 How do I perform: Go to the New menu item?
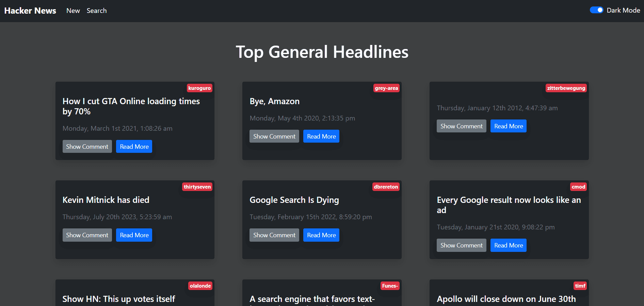[x=73, y=11]
